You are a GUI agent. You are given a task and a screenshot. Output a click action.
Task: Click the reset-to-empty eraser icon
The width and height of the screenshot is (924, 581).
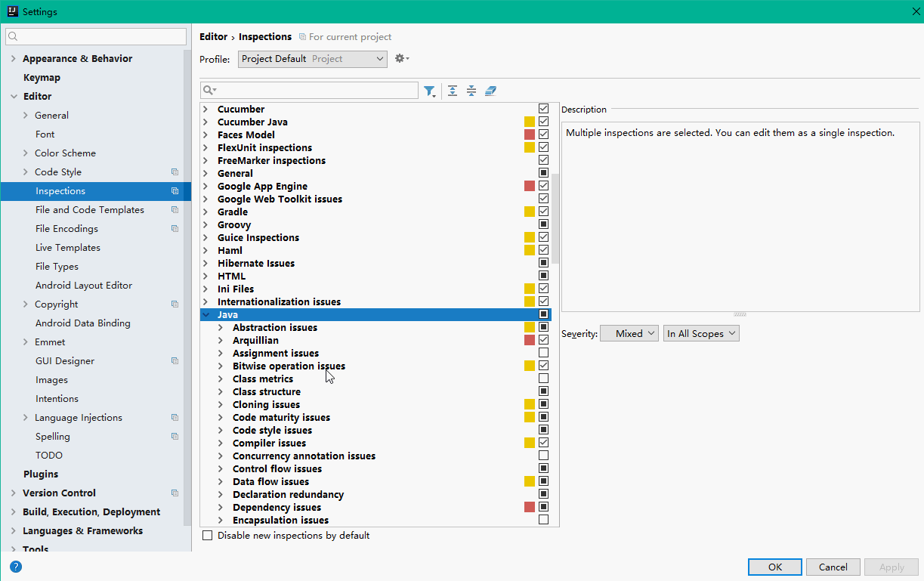pos(490,91)
